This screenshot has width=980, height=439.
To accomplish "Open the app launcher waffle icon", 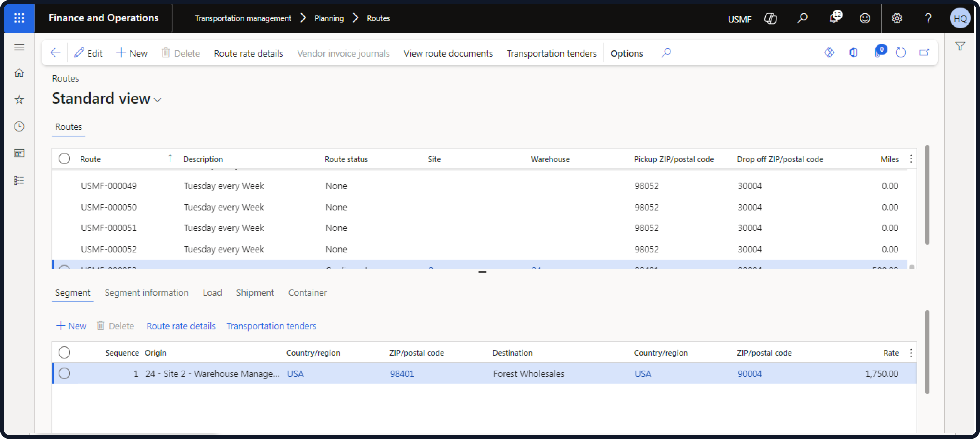I will [19, 18].
